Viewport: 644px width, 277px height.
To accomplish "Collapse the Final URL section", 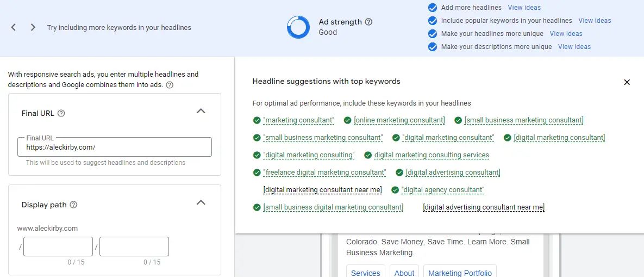I will pyautogui.click(x=201, y=111).
